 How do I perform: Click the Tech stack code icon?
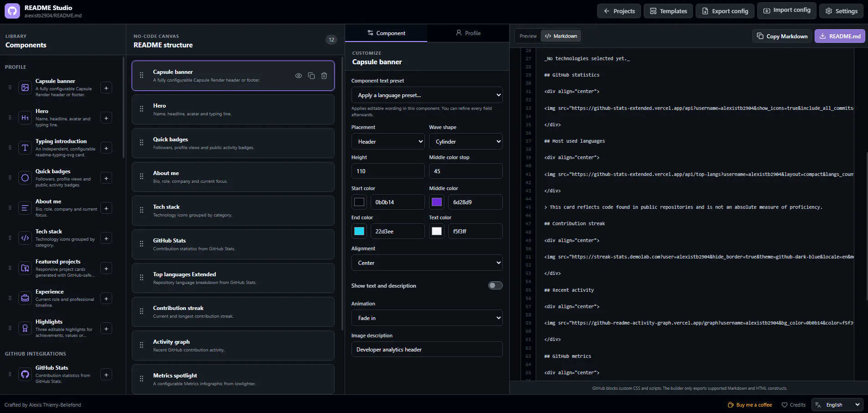tap(25, 238)
